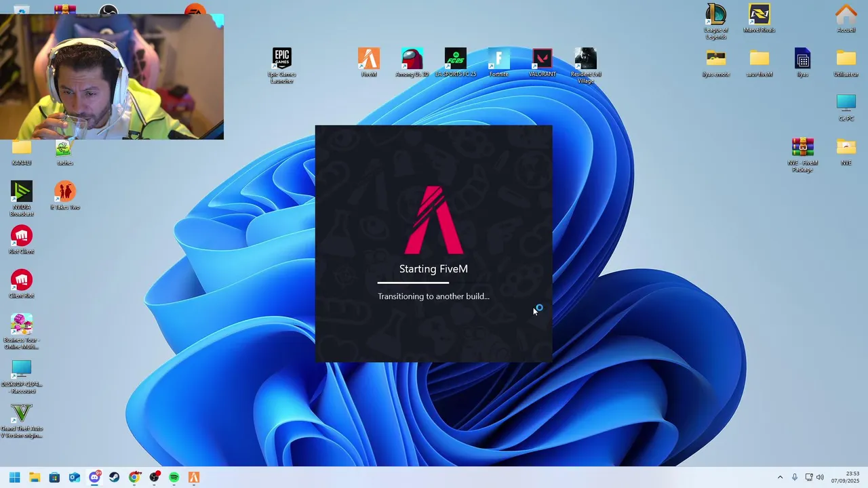Click the webcam overlay video

112,77
